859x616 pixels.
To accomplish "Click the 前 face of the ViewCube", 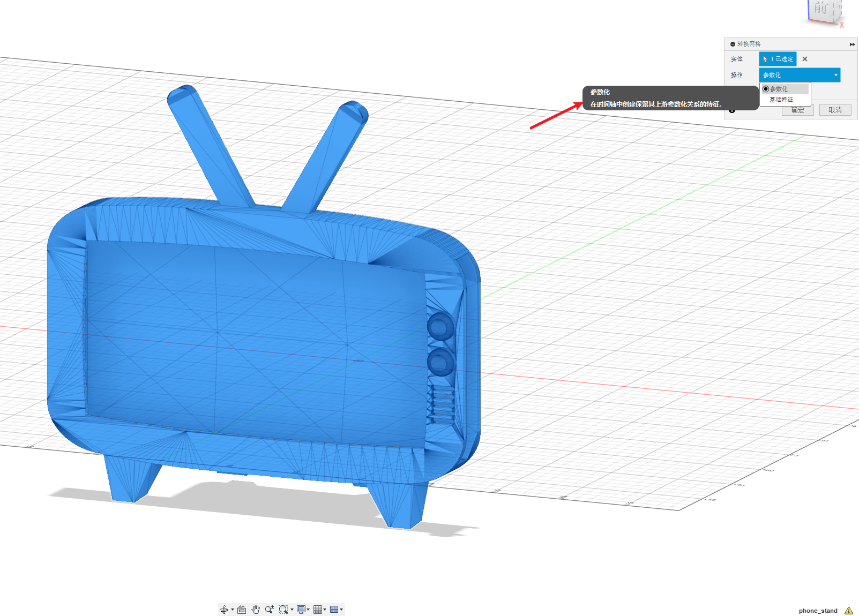I will (x=821, y=9).
